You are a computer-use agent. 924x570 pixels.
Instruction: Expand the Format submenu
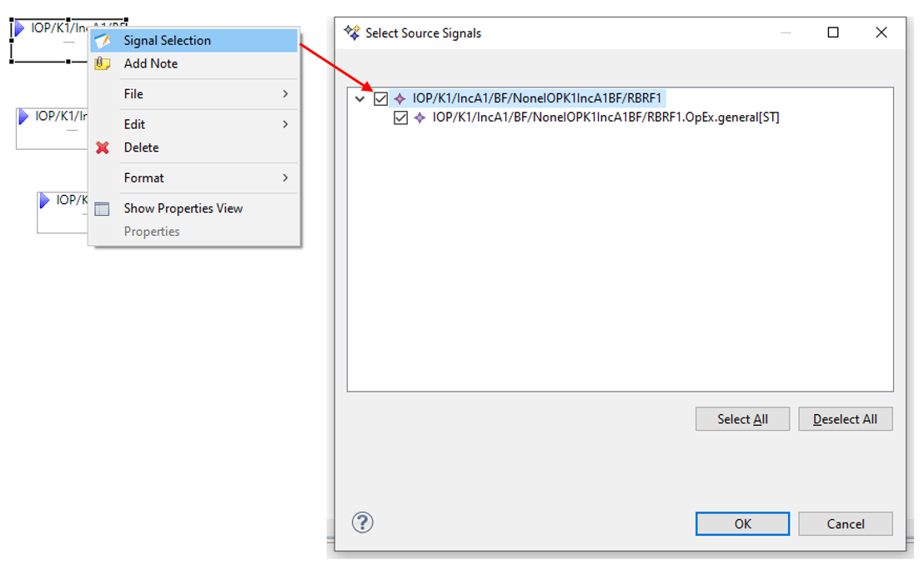[x=284, y=177]
